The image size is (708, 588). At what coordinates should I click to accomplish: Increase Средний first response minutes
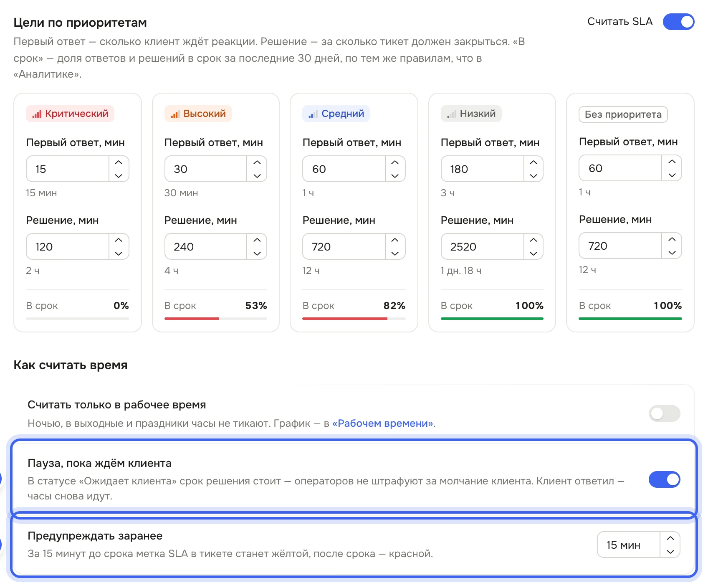395,162
